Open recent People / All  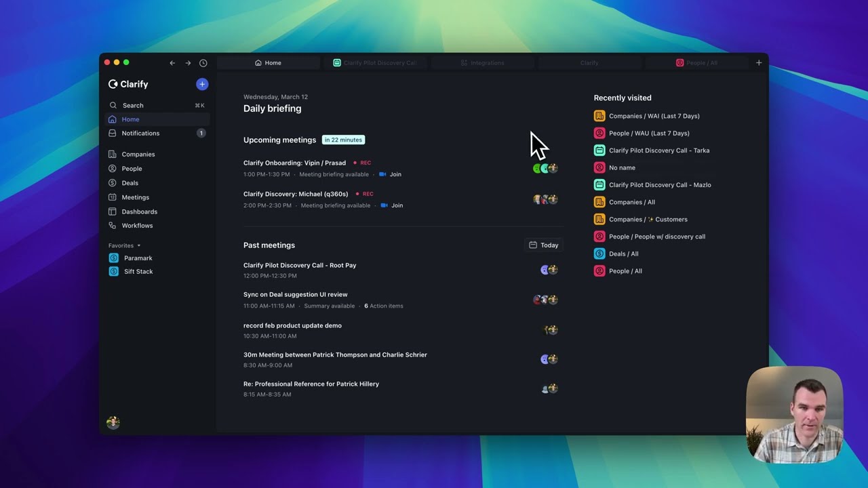(618, 271)
